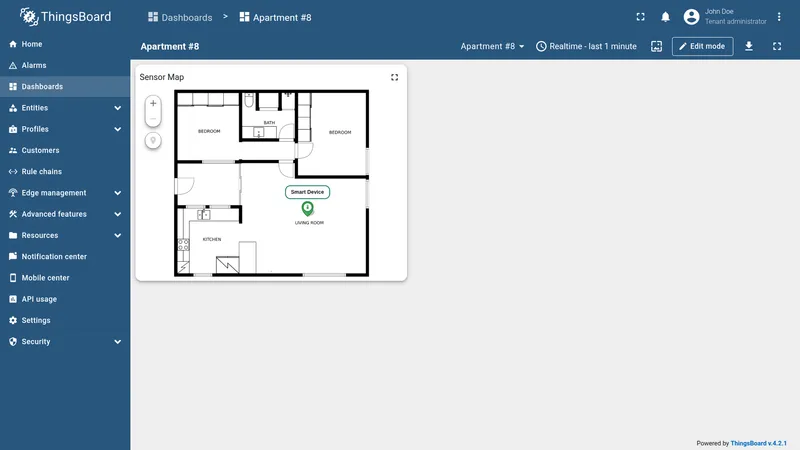Expand the Advanced features chevron
Viewport: 800px width, 450px height.
click(x=118, y=214)
